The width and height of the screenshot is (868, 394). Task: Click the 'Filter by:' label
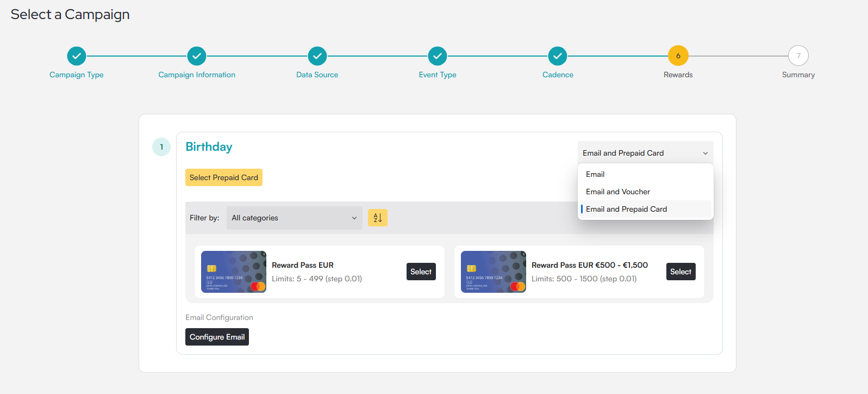click(x=204, y=218)
